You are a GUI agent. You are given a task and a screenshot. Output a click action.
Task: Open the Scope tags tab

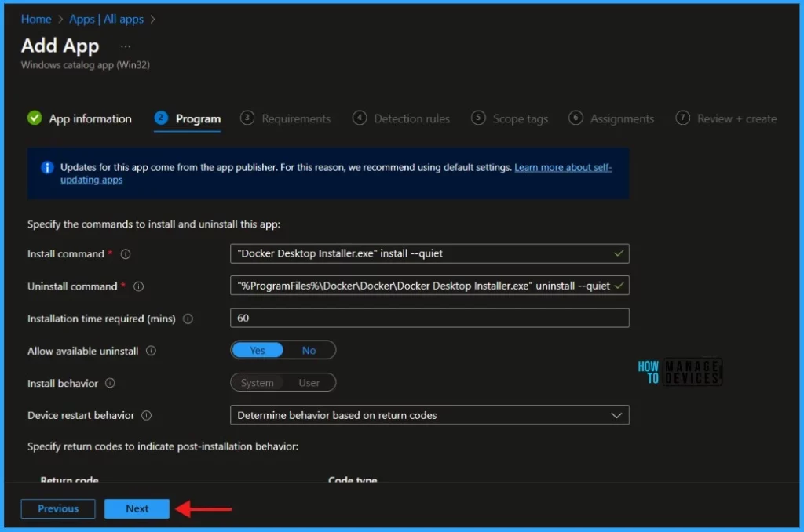tap(510, 119)
